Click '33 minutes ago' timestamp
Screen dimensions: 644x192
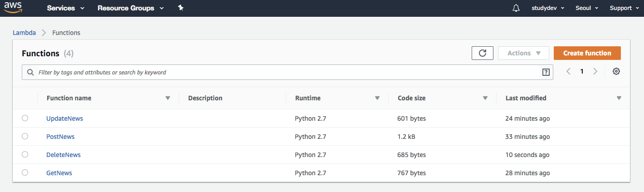(527, 137)
